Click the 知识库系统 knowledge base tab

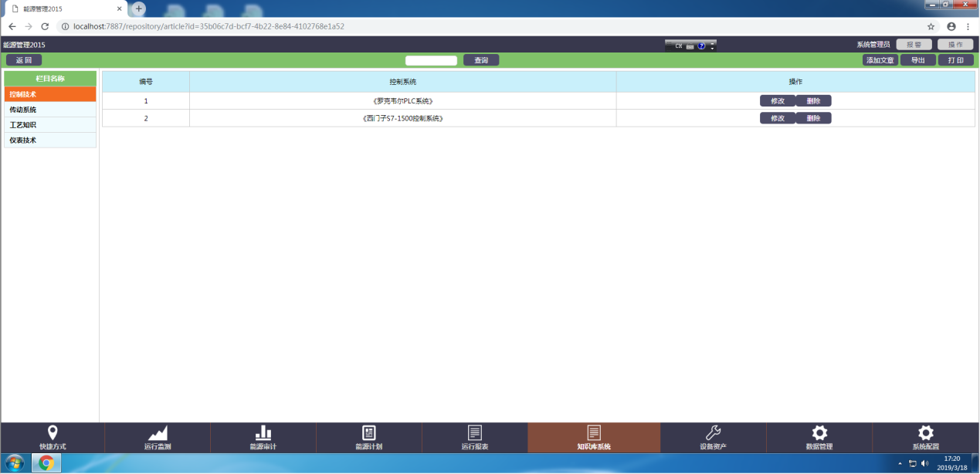(593, 438)
